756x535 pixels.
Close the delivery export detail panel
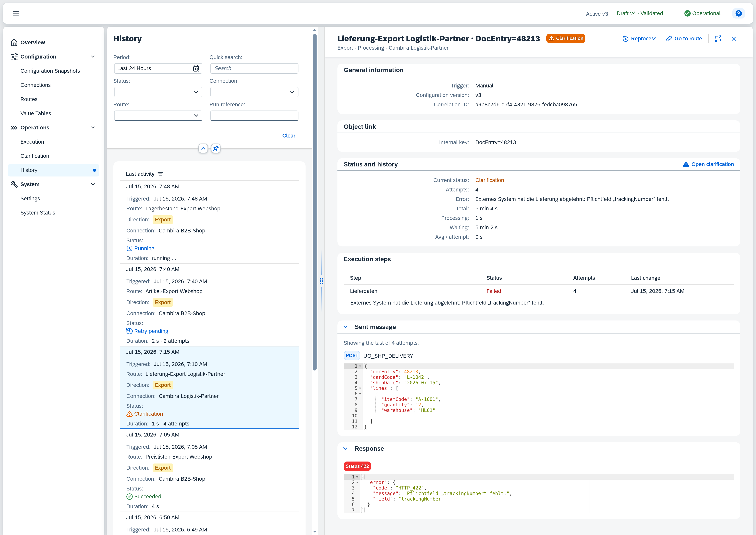(734, 39)
